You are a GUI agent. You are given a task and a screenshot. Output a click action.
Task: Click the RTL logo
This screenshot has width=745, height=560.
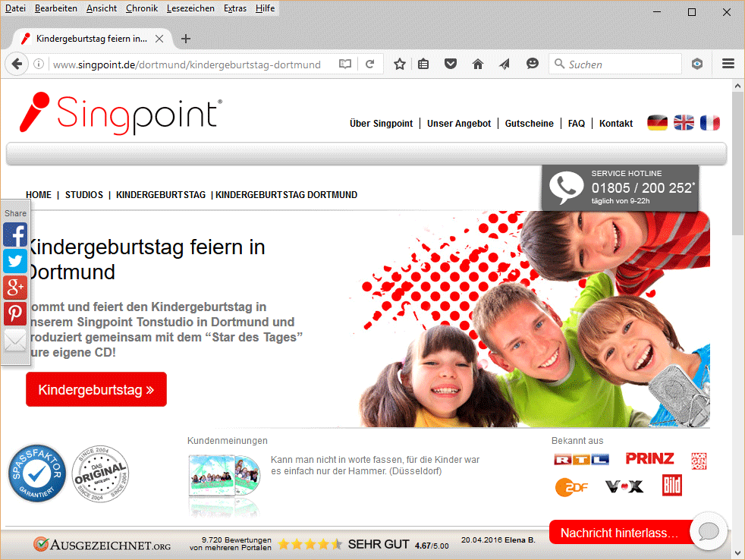582,460
